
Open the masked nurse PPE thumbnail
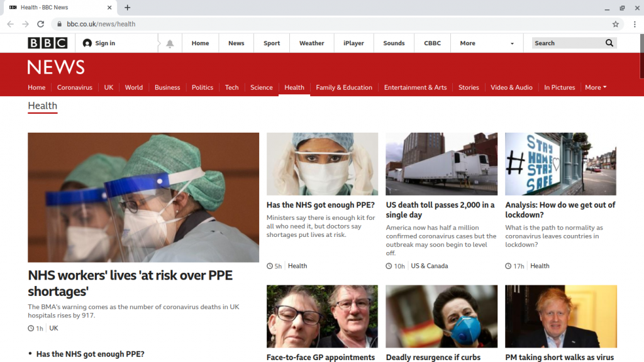[323, 164]
